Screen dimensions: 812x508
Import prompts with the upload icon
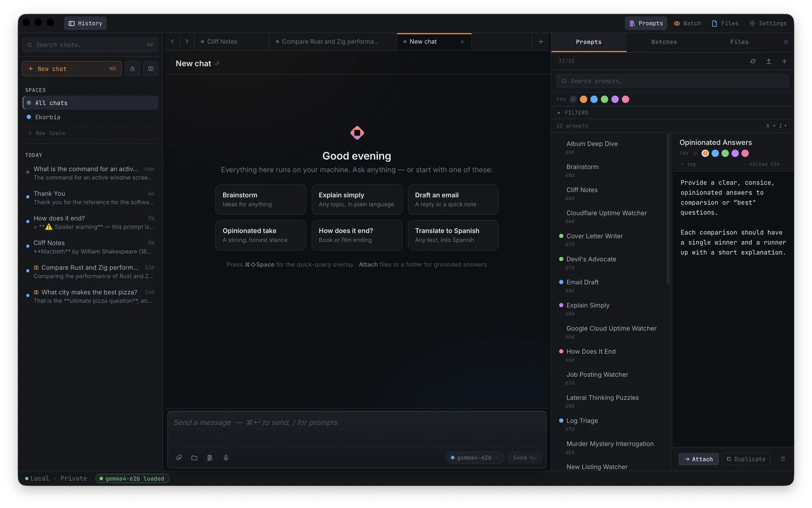pos(768,61)
